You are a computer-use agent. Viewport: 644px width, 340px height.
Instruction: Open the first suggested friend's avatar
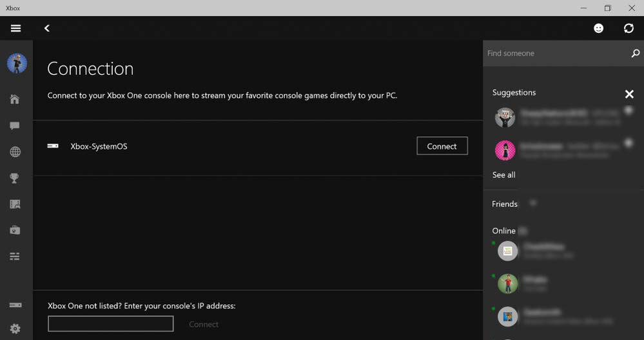click(x=505, y=117)
